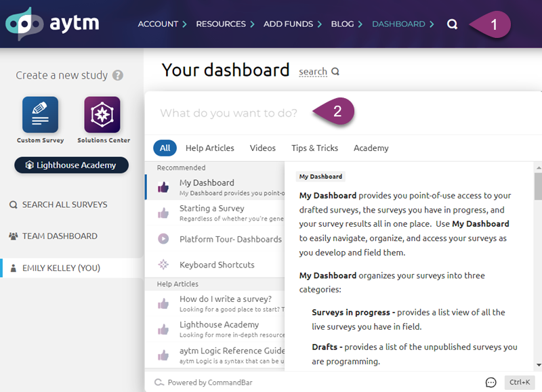Open TEAM DASHBOARD from sidebar
The width and height of the screenshot is (542, 392).
[60, 236]
